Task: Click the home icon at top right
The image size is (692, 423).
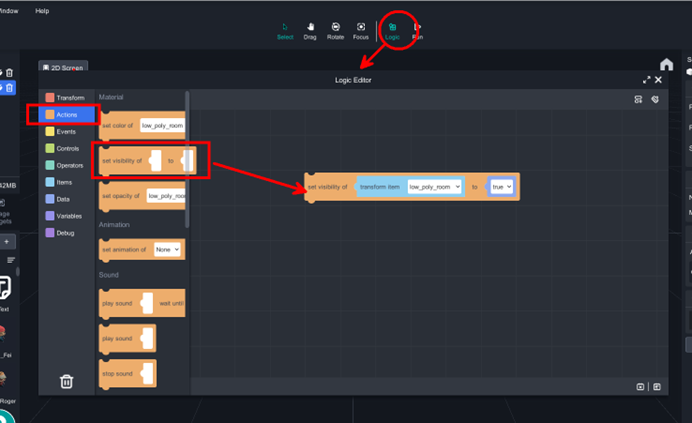Action: (666, 65)
